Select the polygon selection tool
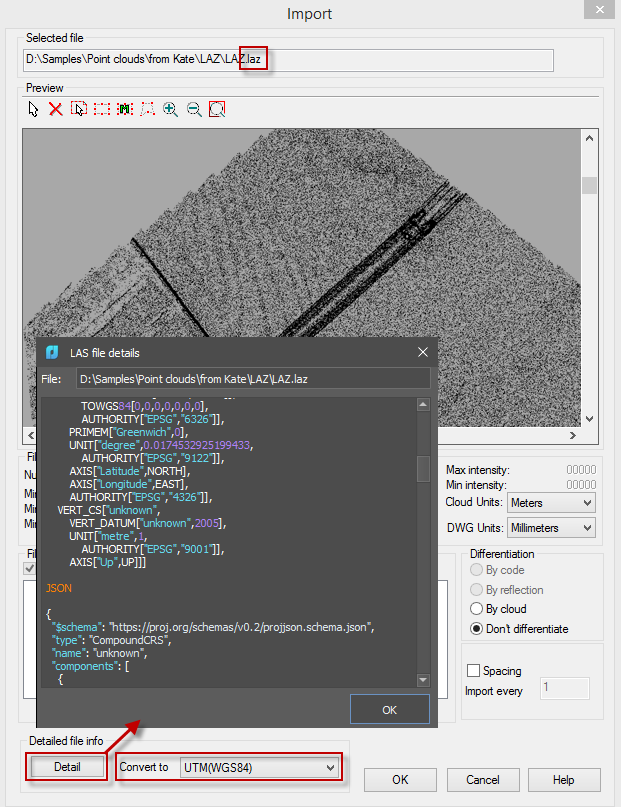621x807 pixels. pos(148,109)
